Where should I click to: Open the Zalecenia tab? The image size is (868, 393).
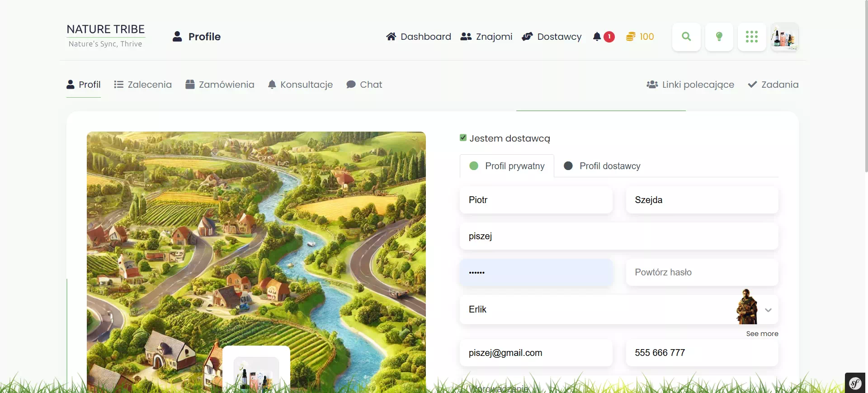[143, 85]
